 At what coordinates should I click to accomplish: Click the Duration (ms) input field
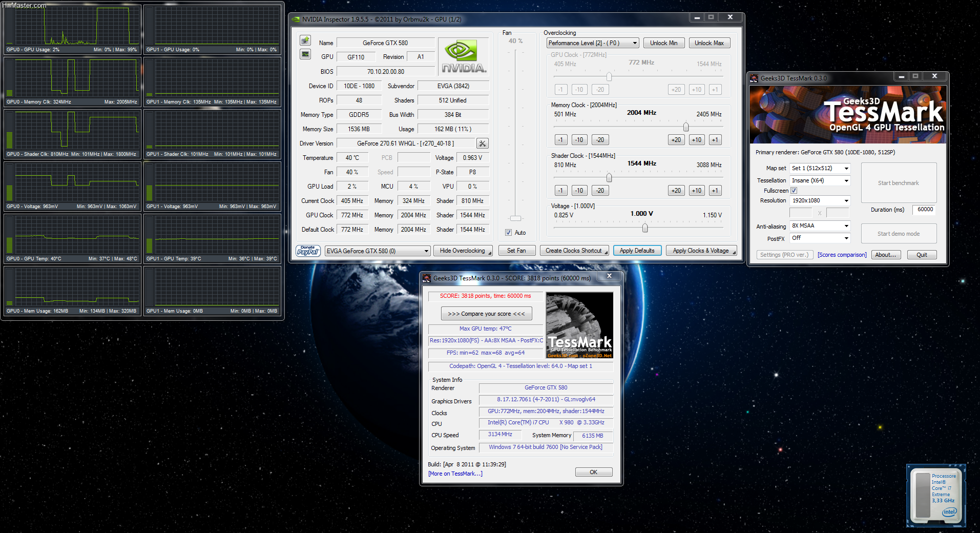click(x=925, y=210)
